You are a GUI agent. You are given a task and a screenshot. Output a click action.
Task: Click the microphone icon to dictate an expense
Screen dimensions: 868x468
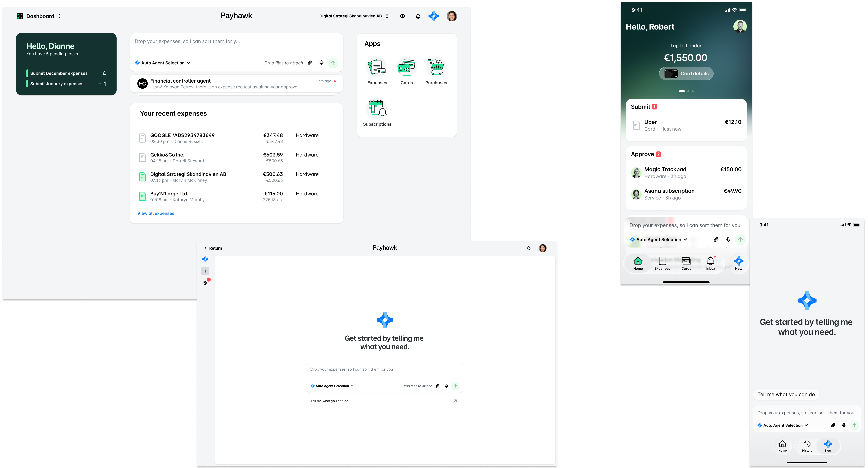[321, 63]
